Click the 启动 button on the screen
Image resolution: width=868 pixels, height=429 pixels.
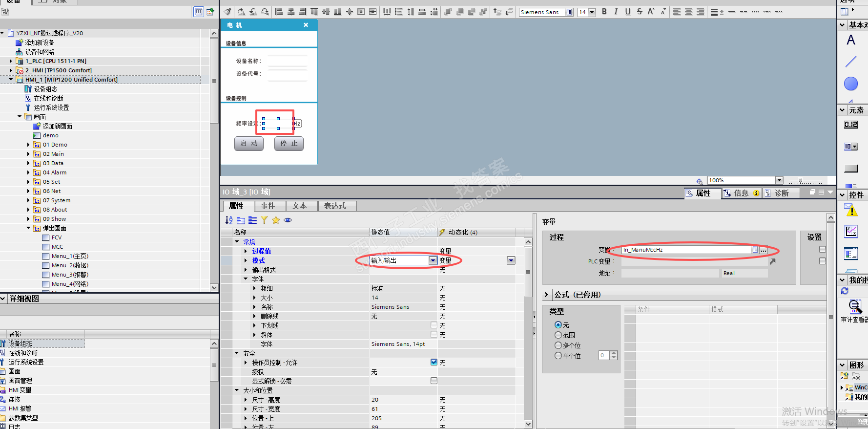249,144
